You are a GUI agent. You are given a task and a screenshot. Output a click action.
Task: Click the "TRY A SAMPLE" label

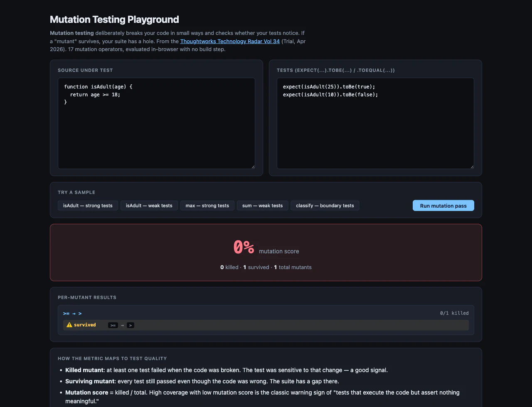[x=76, y=192]
